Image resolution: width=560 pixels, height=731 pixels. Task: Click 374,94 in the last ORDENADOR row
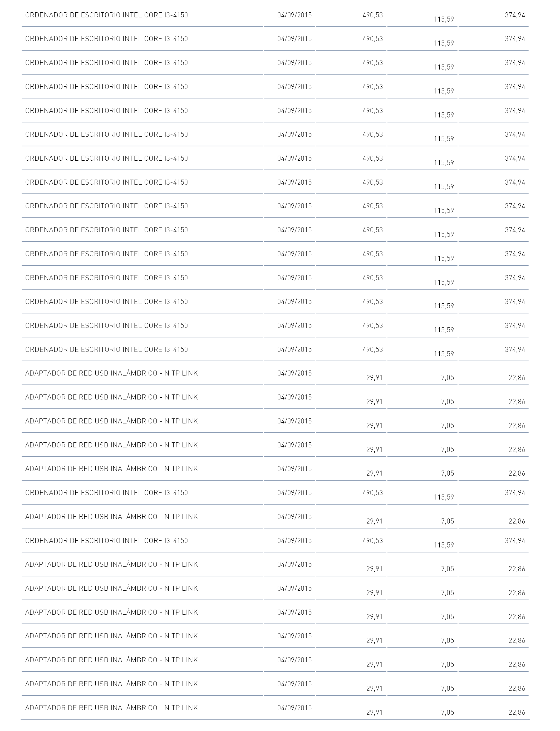click(x=515, y=540)
